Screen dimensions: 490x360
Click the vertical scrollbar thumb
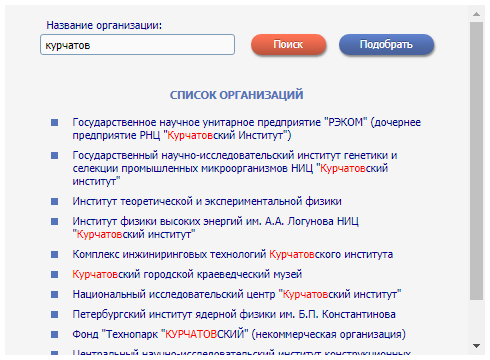(x=476, y=161)
